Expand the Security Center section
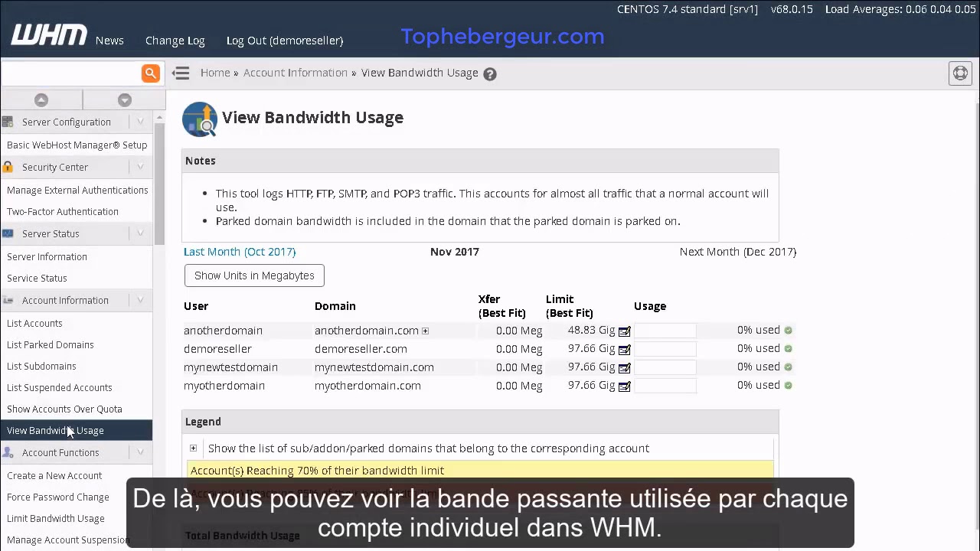This screenshot has height=551, width=980. click(140, 167)
